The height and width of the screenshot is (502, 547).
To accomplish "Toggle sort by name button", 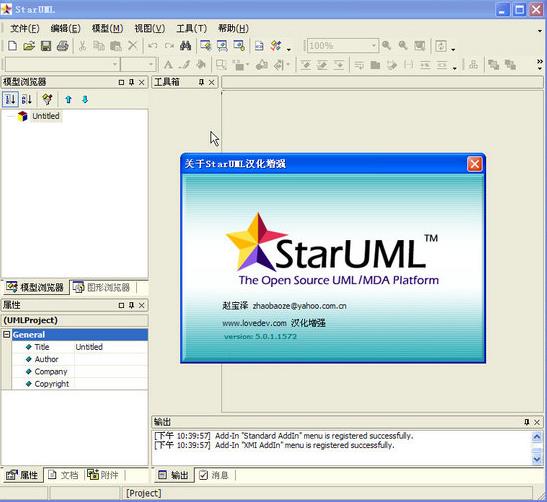I will point(27,99).
